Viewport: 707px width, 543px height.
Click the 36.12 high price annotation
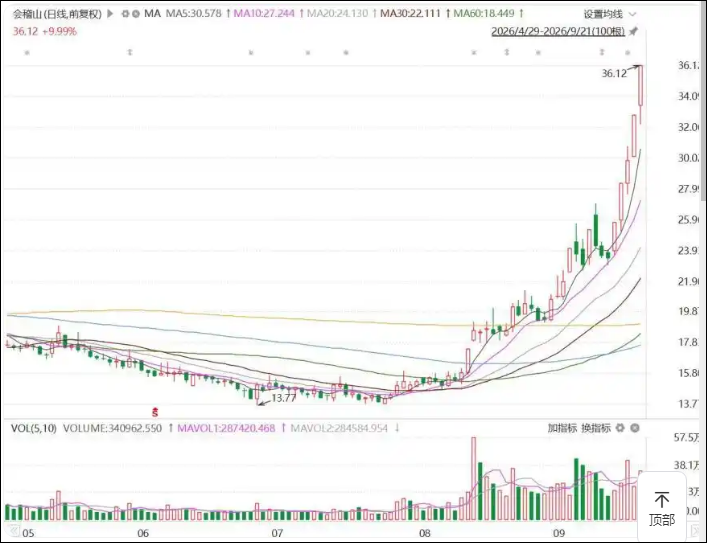[614, 73]
